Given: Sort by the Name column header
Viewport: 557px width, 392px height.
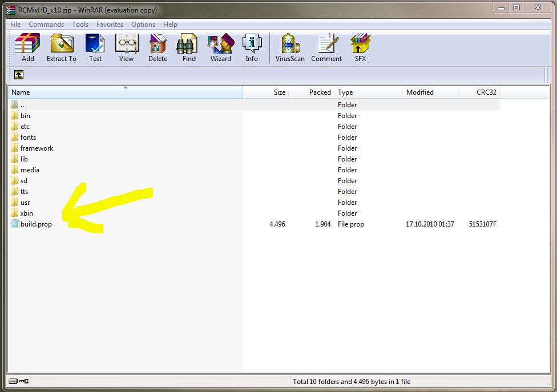Looking at the screenshot, I should pyautogui.click(x=126, y=92).
